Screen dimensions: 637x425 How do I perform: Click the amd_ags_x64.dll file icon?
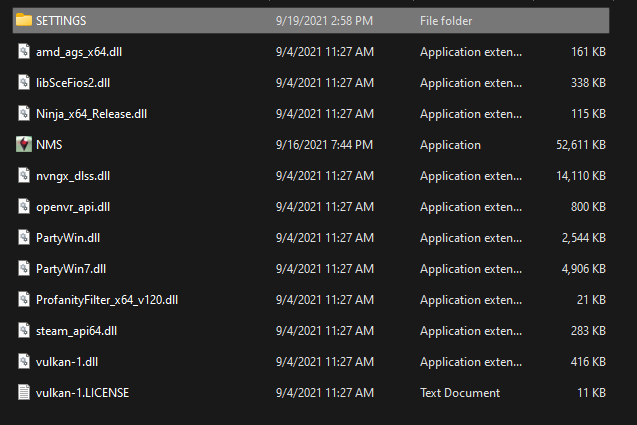coord(24,51)
